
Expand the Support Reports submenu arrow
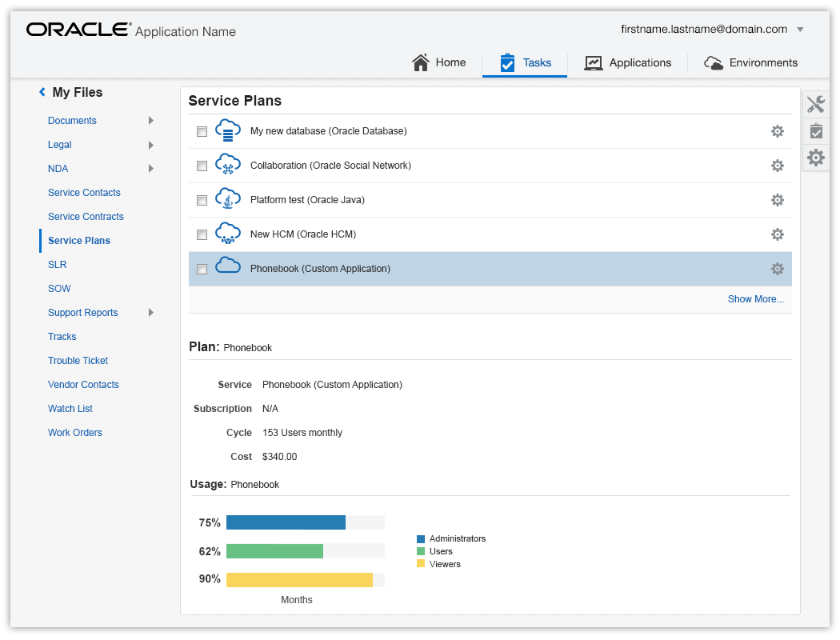[x=151, y=312]
